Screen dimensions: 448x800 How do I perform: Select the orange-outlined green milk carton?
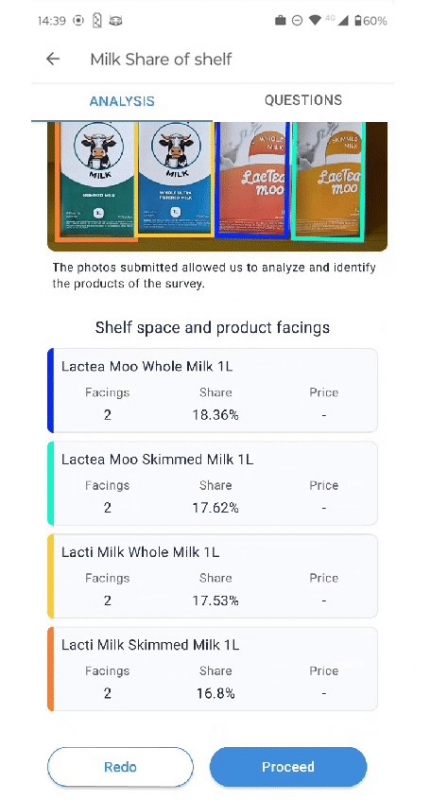coord(97,181)
